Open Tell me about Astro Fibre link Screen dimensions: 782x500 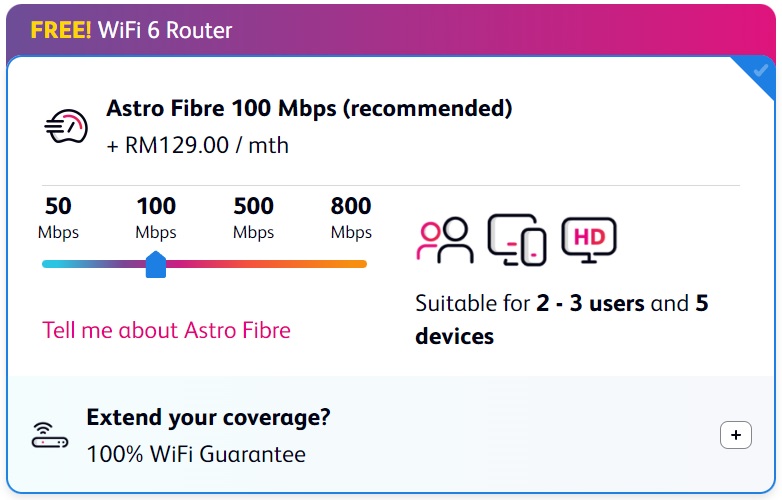click(166, 331)
